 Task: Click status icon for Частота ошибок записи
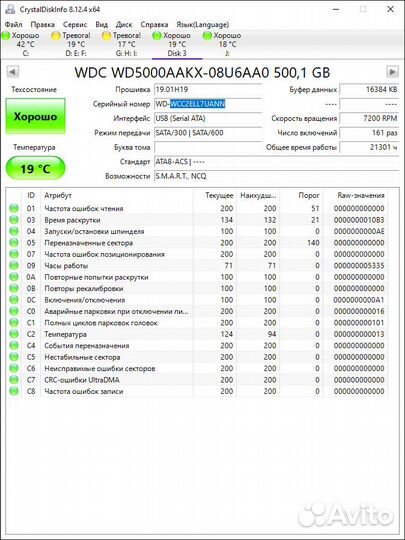pos(14,391)
